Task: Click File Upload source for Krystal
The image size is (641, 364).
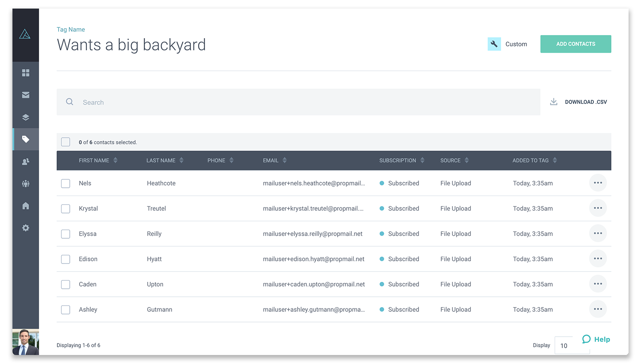Action: (456, 208)
